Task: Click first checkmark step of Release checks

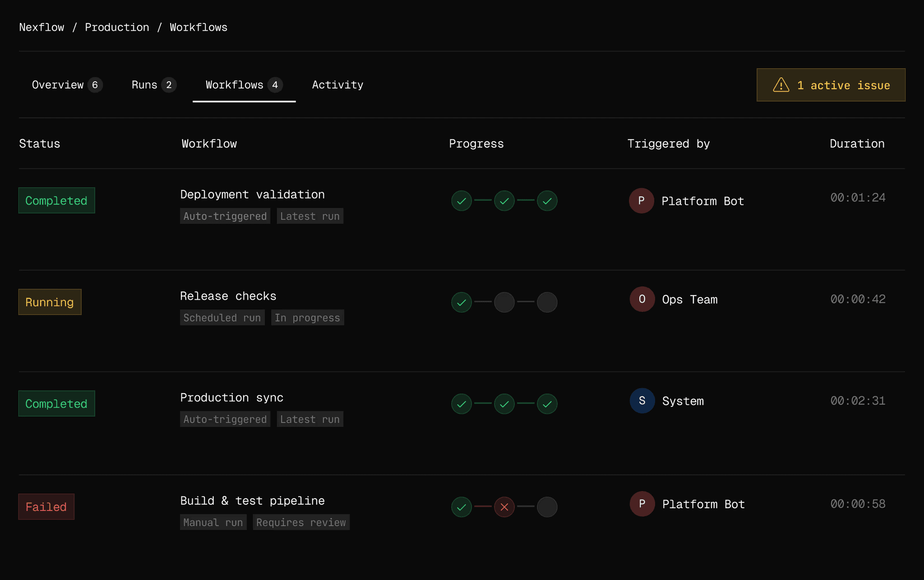Action: pos(461,302)
